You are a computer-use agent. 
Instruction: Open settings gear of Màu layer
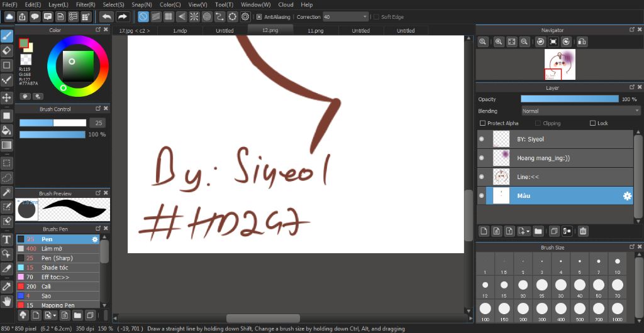(x=627, y=196)
